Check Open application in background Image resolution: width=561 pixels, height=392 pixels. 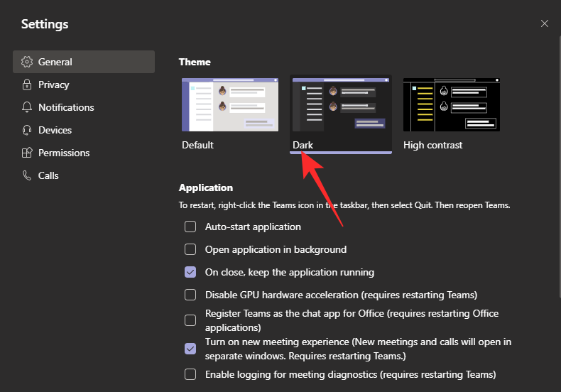coord(190,249)
